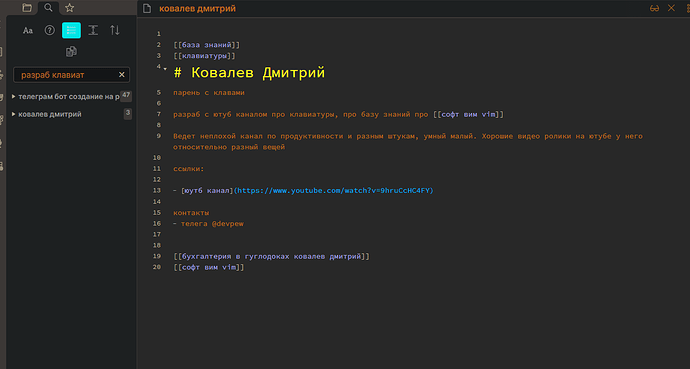Expand телеграм бот создание result
690x369 pixels.
click(x=71, y=96)
